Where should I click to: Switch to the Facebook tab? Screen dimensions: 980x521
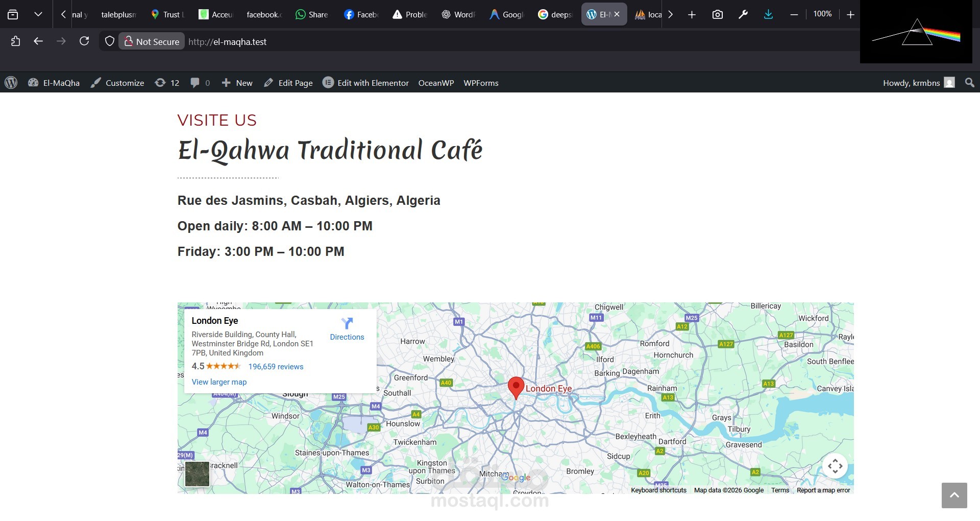click(360, 14)
